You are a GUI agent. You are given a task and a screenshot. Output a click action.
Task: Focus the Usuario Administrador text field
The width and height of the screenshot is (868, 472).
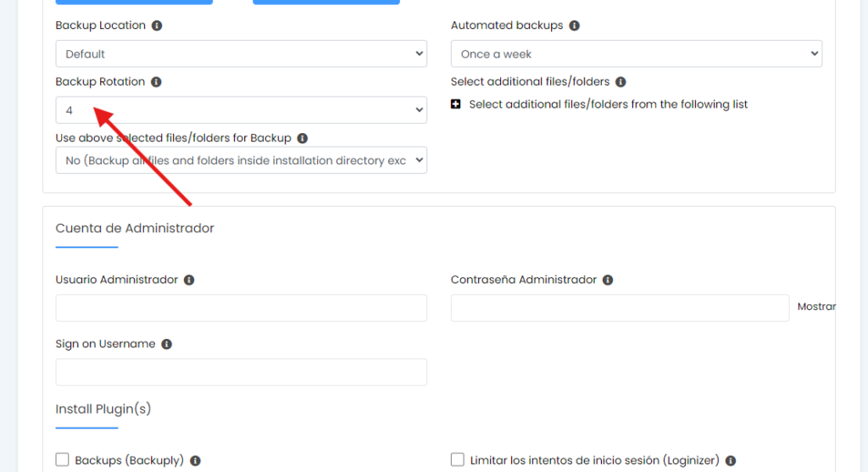coord(241,308)
